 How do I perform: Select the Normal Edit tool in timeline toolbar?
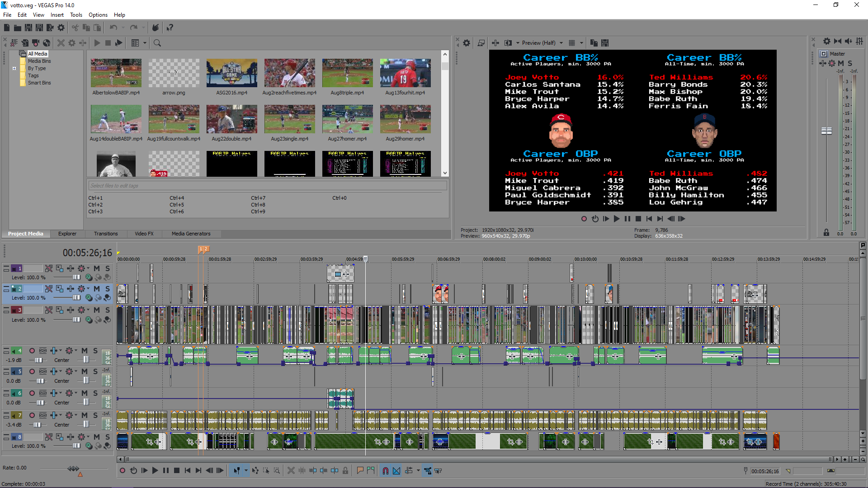pos(236,471)
